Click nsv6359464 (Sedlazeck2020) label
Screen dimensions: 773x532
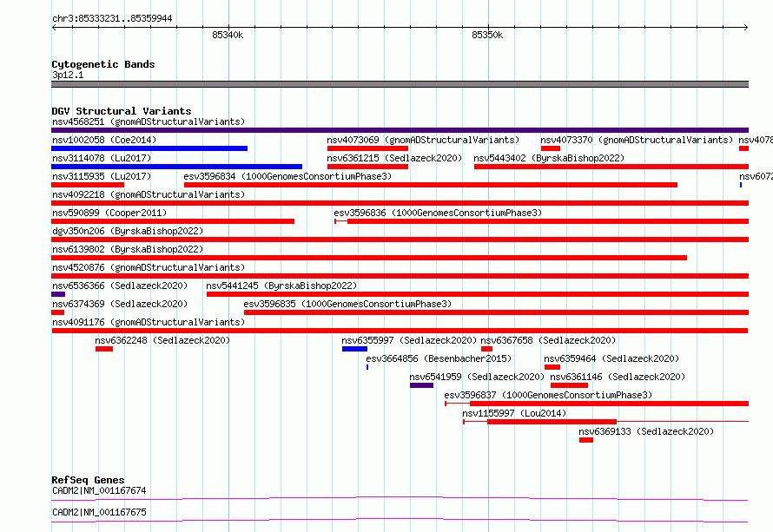(x=611, y=358)
